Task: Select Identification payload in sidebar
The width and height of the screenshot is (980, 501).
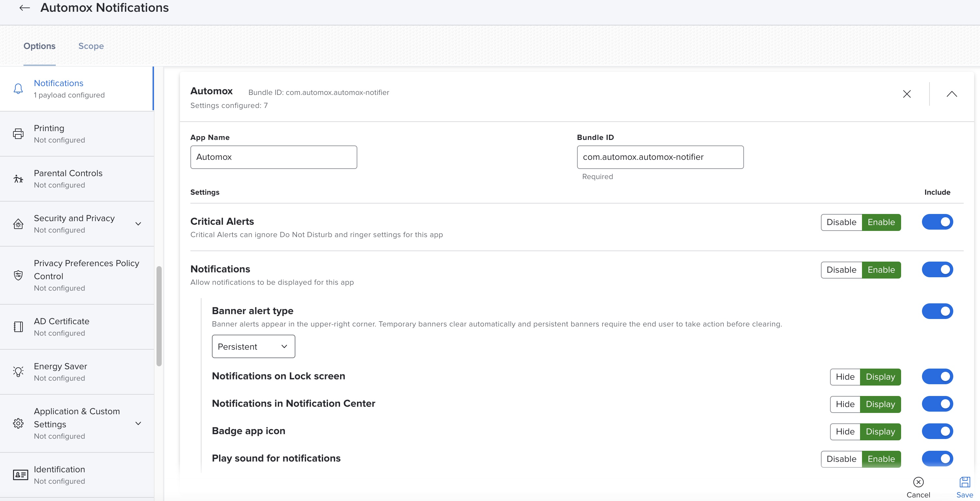Action: (77, 475)
